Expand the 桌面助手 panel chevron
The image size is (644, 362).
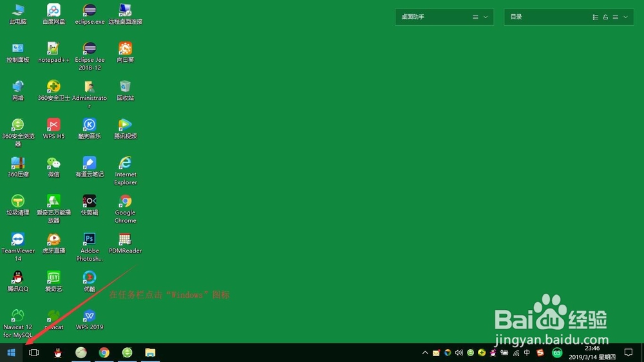coord(486,17)
